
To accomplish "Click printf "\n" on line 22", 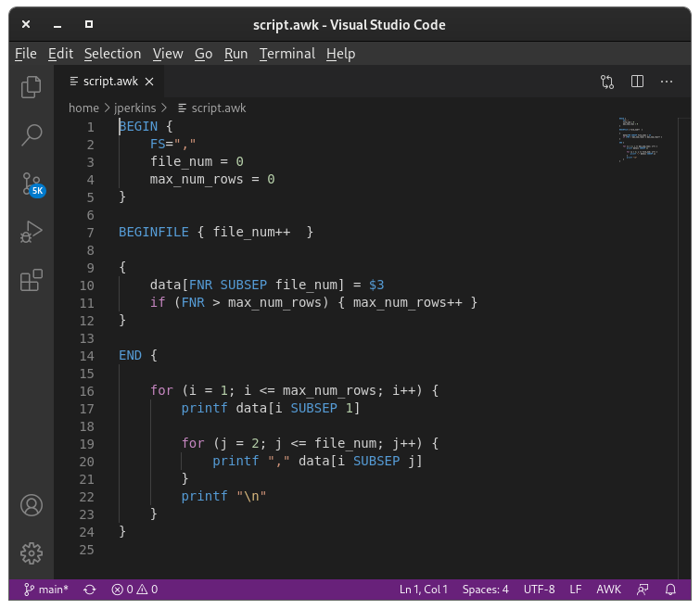I will (223, 496).
